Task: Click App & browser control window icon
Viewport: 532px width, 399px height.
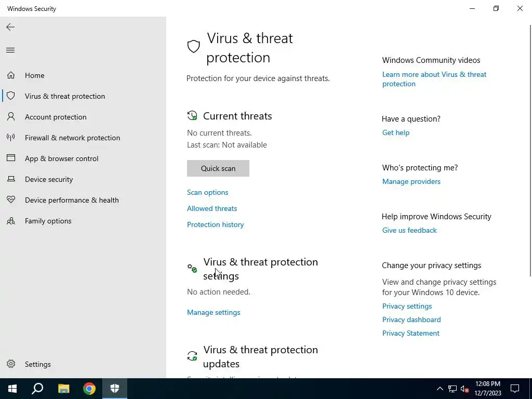Action: pos(11,158)
